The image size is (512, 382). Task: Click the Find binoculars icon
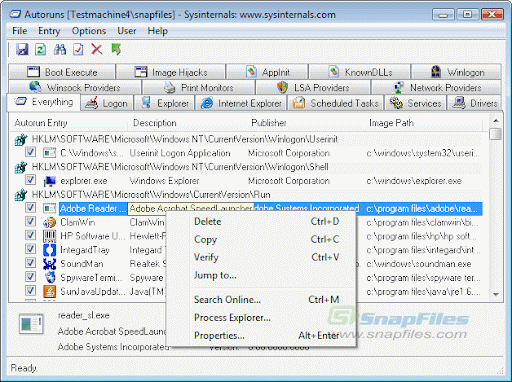click(x=60, y=50)
